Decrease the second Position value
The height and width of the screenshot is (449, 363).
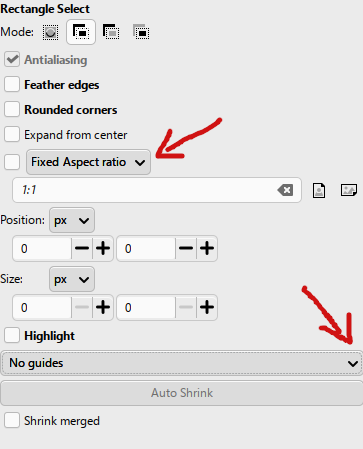click(x=186, y=248)
